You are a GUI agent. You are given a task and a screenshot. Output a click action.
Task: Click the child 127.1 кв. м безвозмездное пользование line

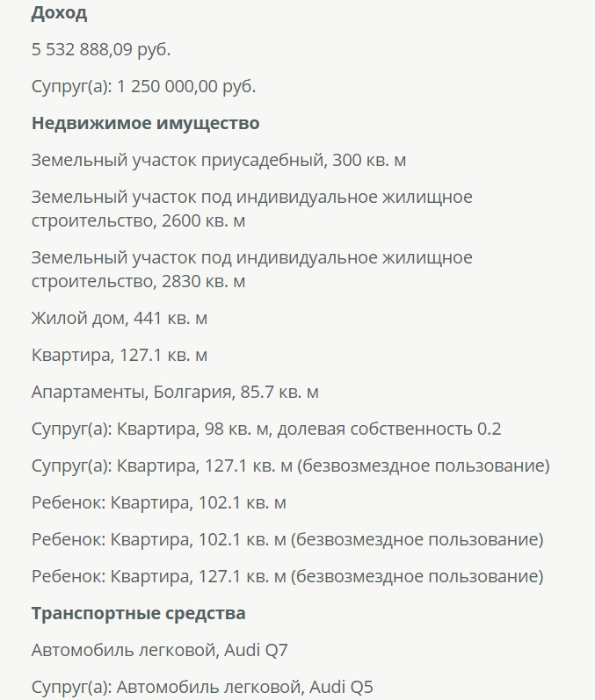(x=287, y=576)
